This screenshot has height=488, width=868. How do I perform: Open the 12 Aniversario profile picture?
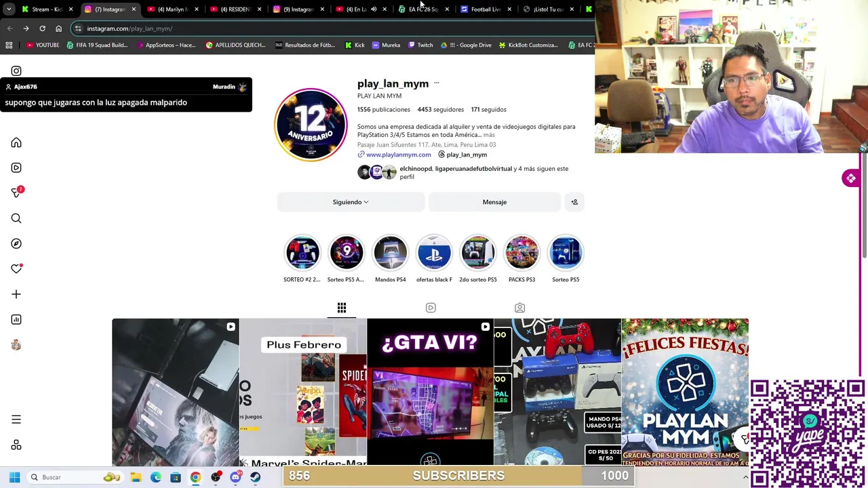coord(311,125)
